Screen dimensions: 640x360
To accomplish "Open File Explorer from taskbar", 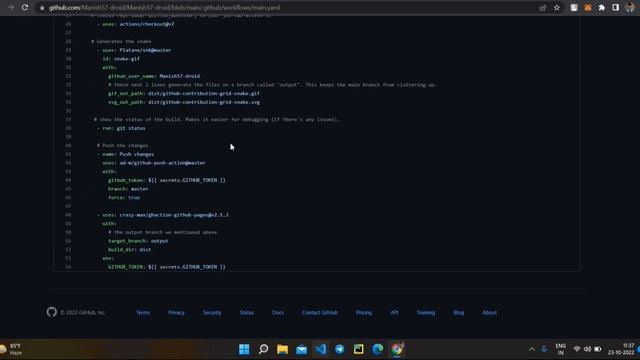I will point(282,349).
